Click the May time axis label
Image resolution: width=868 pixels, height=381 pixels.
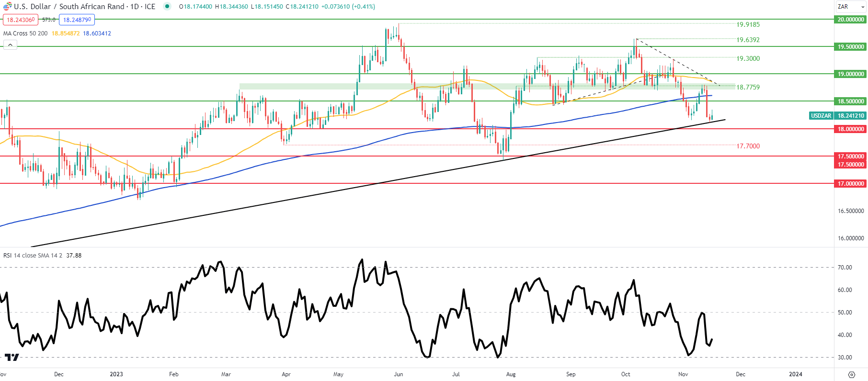(x=339, y=374)
